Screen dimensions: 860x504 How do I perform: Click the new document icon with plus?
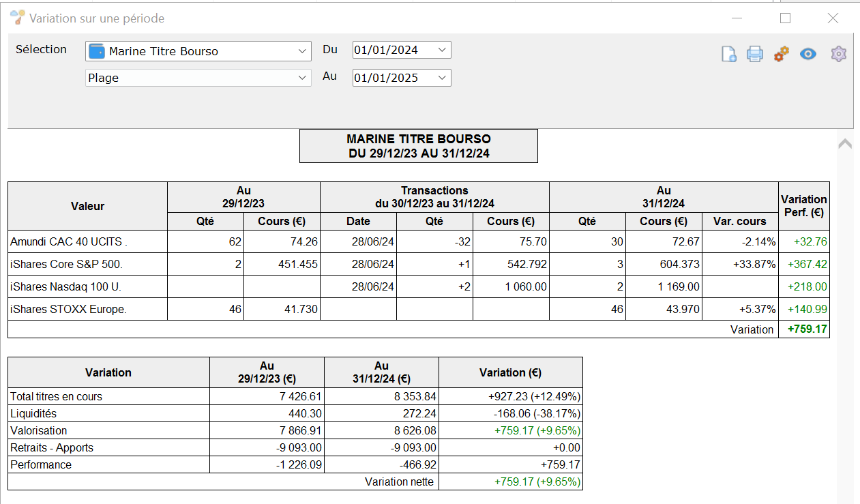pos(728,54)
